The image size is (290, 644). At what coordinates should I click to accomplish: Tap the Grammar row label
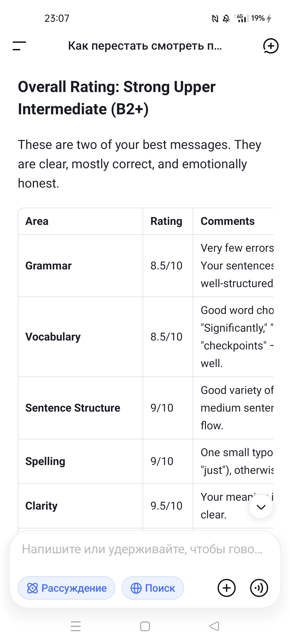(x=49, y=266)
